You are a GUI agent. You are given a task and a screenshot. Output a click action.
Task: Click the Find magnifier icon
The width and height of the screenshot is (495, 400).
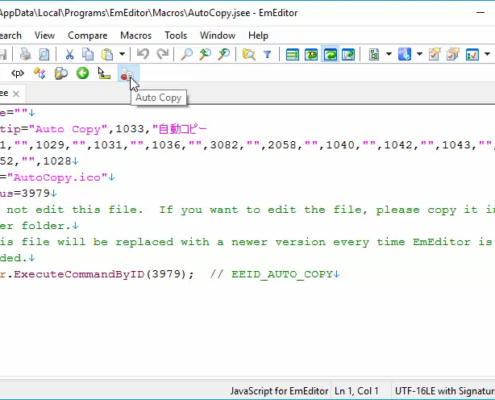coord(187,54)
